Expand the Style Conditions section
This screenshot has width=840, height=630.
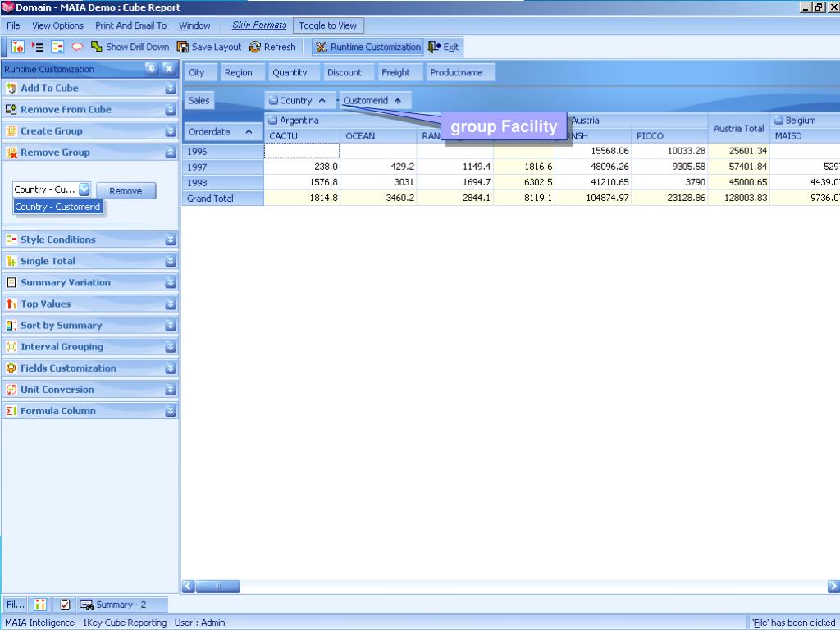(171, 240)
